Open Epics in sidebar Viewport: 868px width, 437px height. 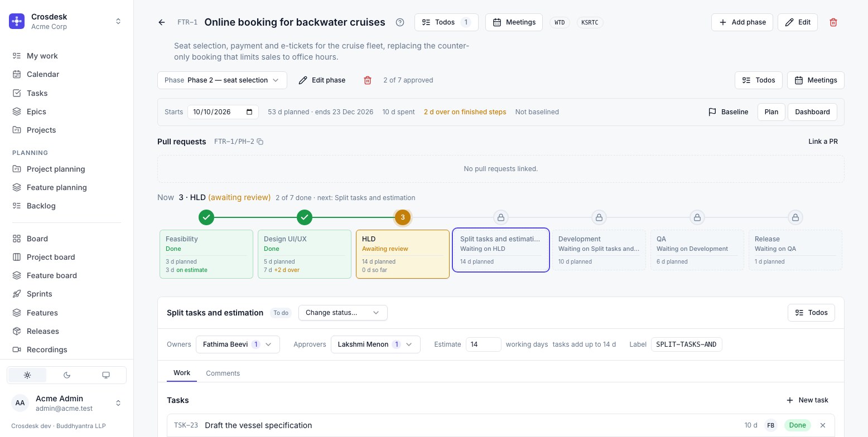click(66, 111)
